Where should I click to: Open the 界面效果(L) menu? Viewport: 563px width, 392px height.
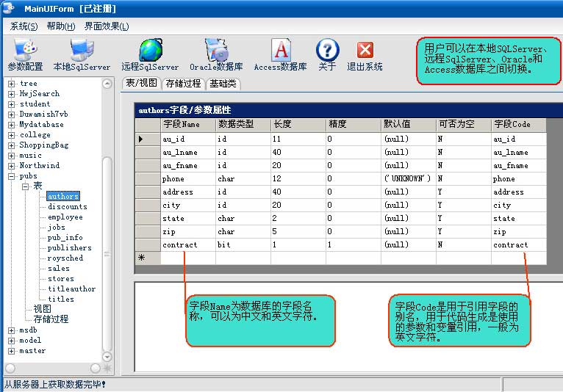pyautogui.click(x=107, y=26)
